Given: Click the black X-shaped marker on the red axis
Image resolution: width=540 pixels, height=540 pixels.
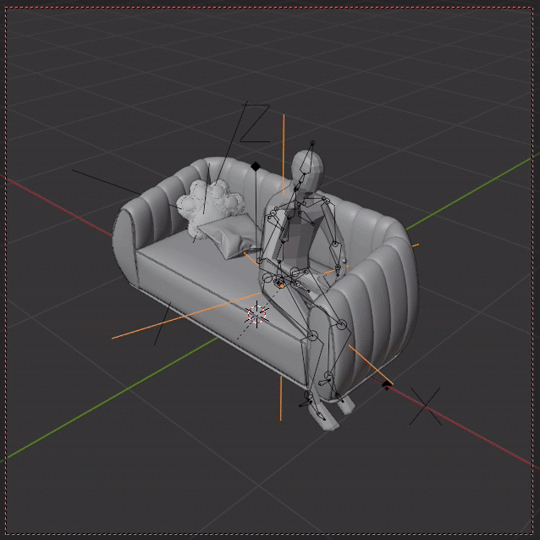Looking at the screenshot, I should coord(426,406).
